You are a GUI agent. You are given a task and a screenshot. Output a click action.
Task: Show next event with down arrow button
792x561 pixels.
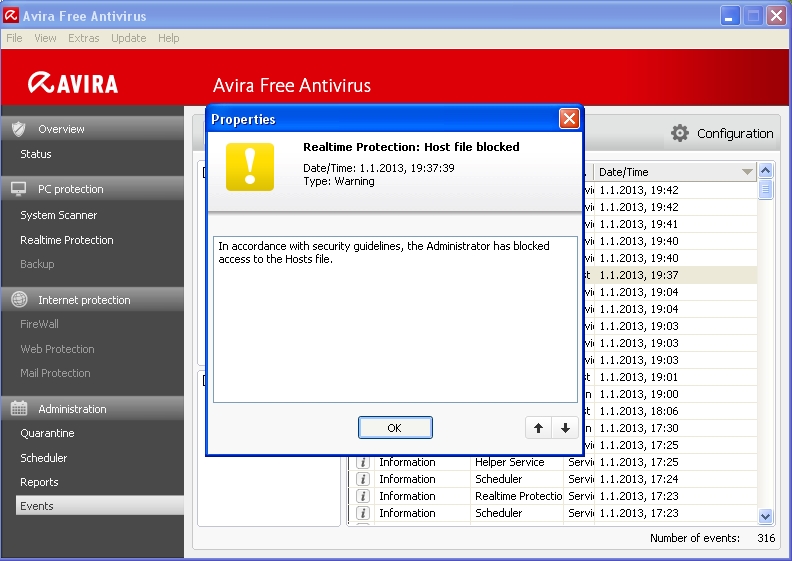(565, 428)
